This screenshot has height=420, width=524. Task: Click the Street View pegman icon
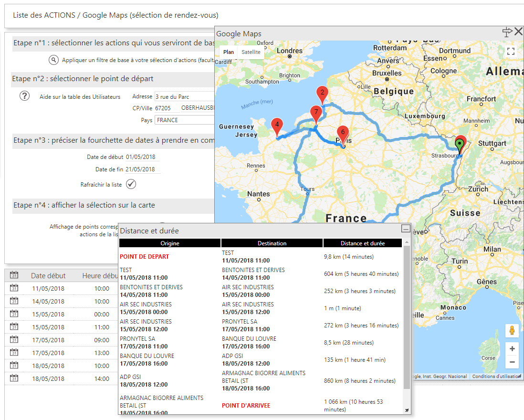512,331
